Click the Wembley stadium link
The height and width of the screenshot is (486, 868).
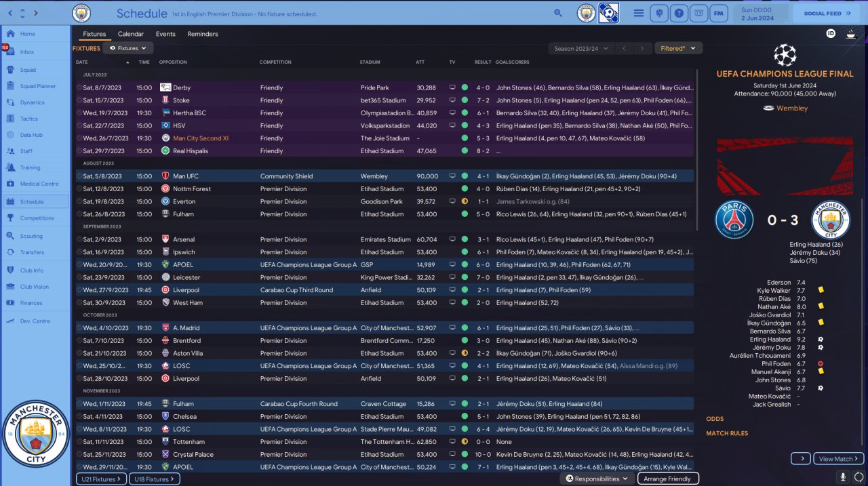(791, 108)
